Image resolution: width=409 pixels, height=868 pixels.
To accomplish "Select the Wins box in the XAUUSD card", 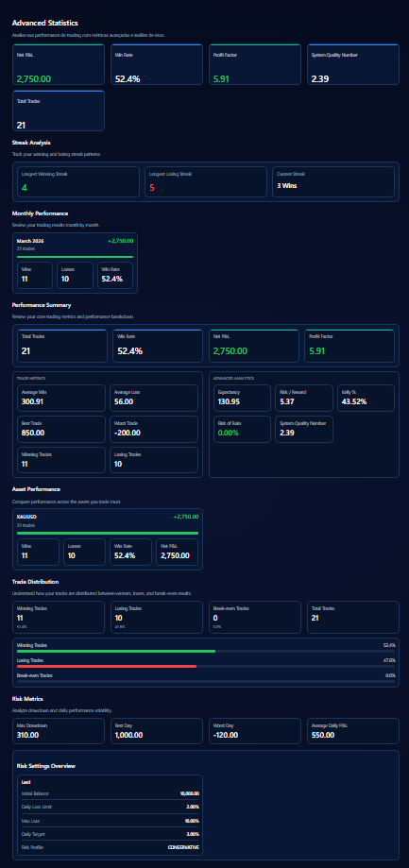I will pos(38,552).
